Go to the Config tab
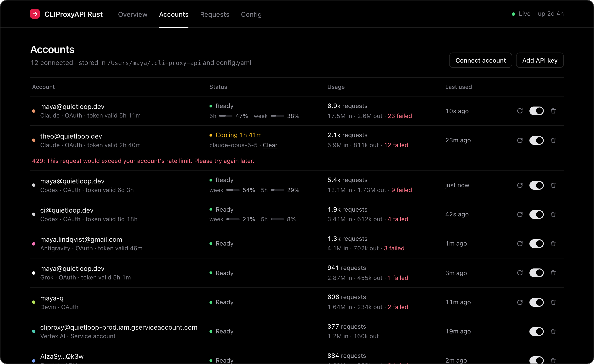Image resolution: width=594 pixels, height=364 pixels. [x=251, y=14]
